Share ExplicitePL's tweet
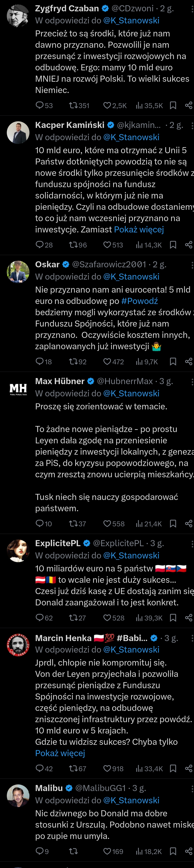The image size is (194, 868). click(189, 618)
